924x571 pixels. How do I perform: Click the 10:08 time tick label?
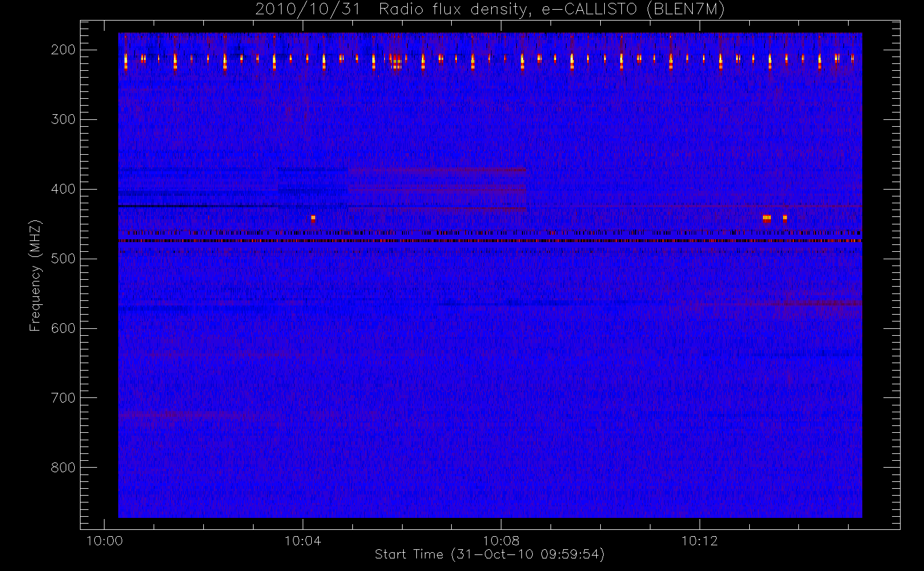point(501,541)
